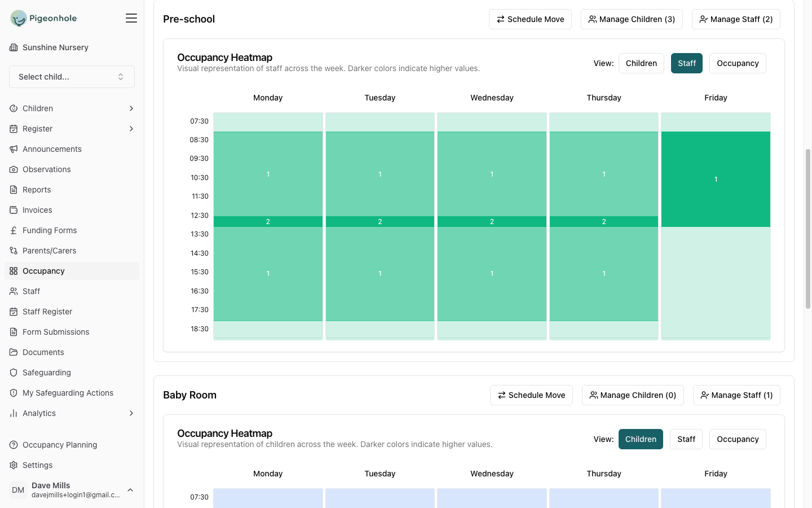This screenshot has width=812, height=508.
Task: Click the Register calendar icon
Action: [14, 129]
